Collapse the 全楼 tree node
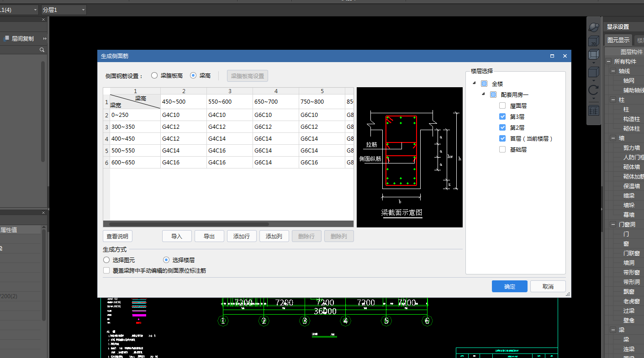644x358 pixels. [474, 83]
